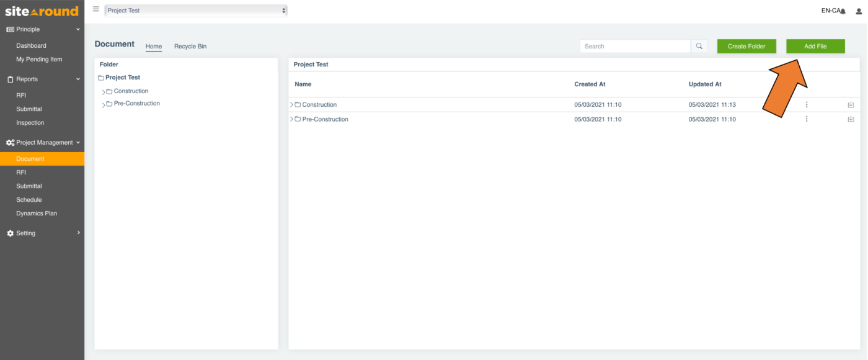The width and height of the screenshot is (868, 360).
Task: Switch to the Recycle Bin tab
Action: (190, 46)
